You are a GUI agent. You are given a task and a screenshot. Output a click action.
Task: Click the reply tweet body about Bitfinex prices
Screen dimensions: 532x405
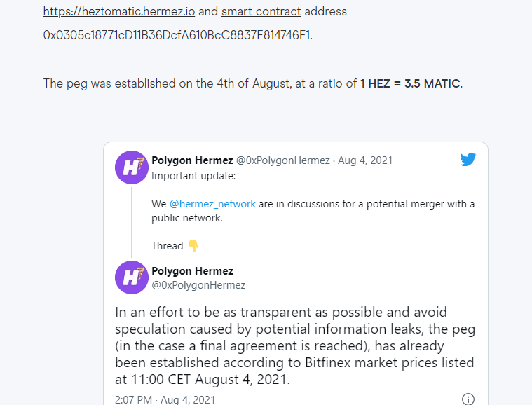point(295,345)
